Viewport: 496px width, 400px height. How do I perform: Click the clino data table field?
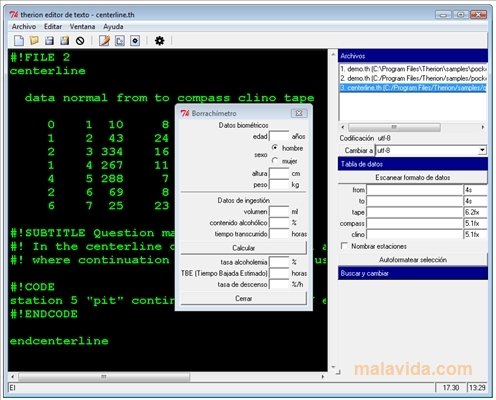(x=415, y=234)
